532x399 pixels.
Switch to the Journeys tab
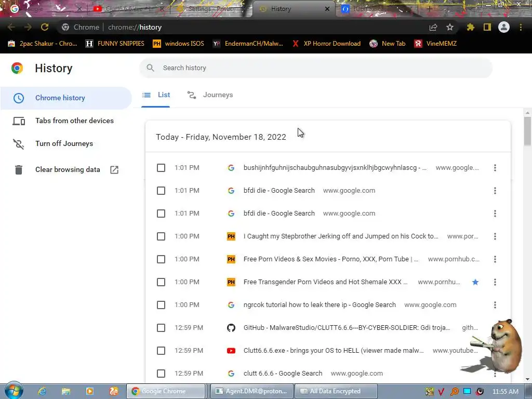point(210,95)
